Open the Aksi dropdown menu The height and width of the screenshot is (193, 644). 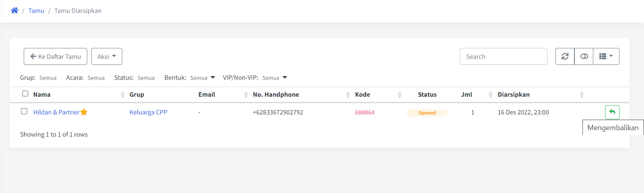(107, 56)
